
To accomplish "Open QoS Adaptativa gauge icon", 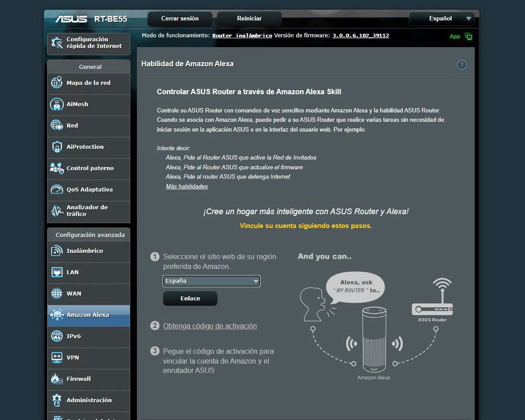I will click(x=57, y=190).
